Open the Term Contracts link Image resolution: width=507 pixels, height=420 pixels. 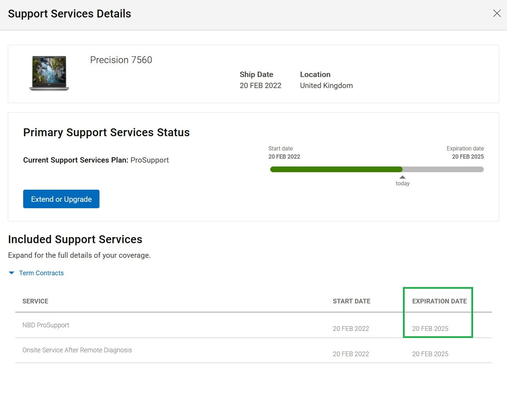(x=41, y=273)
